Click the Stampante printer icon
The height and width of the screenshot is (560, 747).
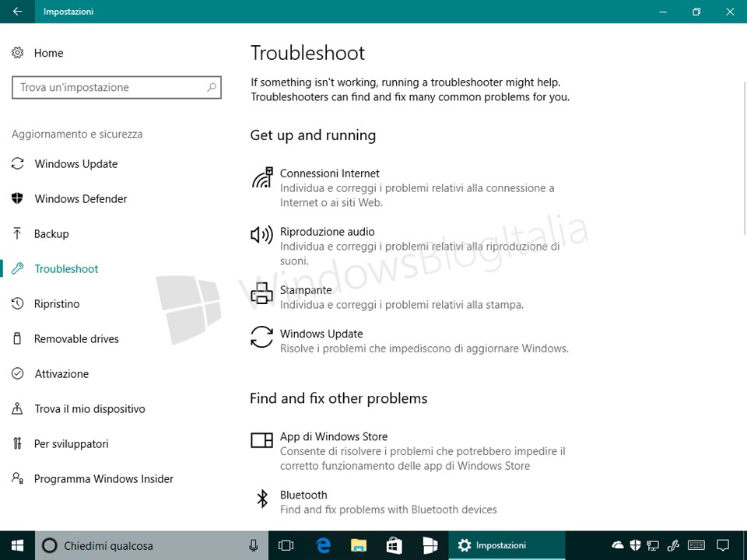[x=262, y=293]
